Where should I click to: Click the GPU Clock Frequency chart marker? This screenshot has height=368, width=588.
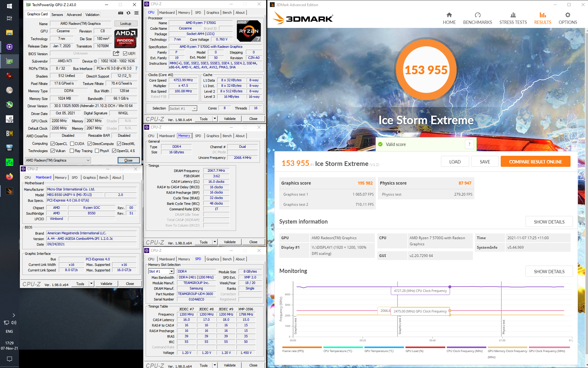[450, 311]
